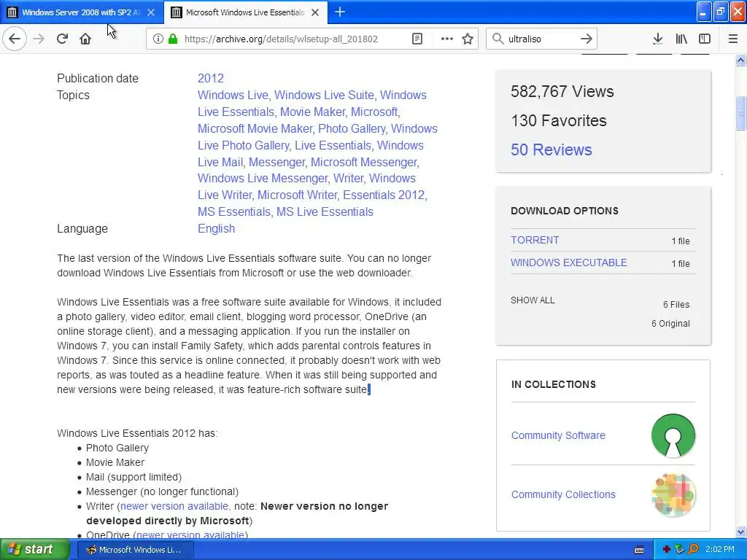
Task: Click SHOW ALL download options
Action: 533,300
